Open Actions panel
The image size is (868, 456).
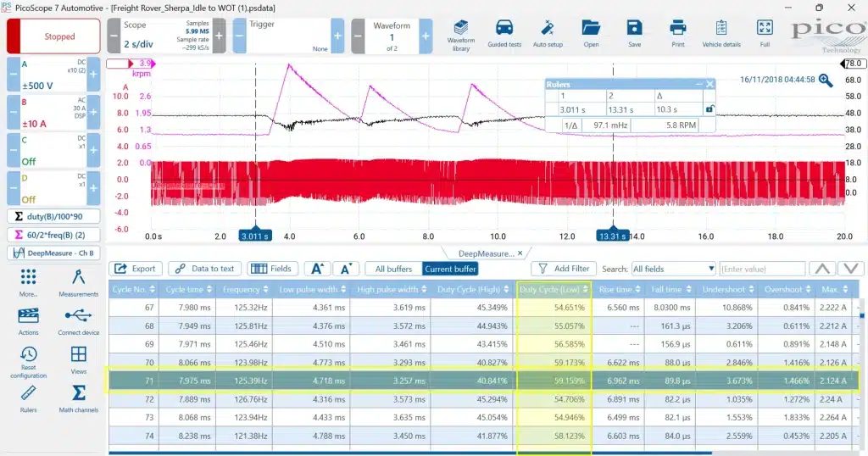pyautogui.click(x=28, y=321)
